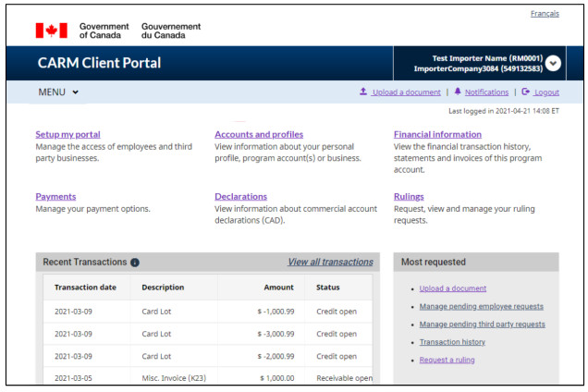
Task: Click the Recent Transactions info icon
Action: click(x=135, y=263)
